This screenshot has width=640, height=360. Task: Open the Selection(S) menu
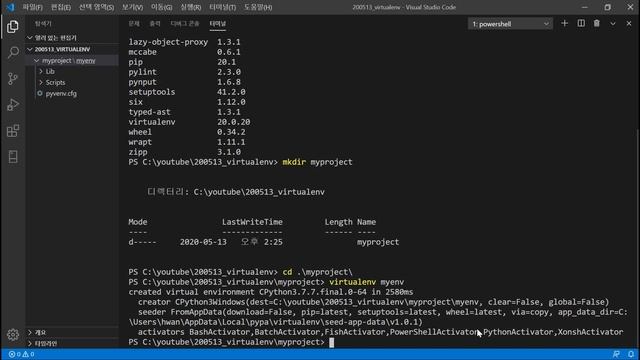[96, 7]
